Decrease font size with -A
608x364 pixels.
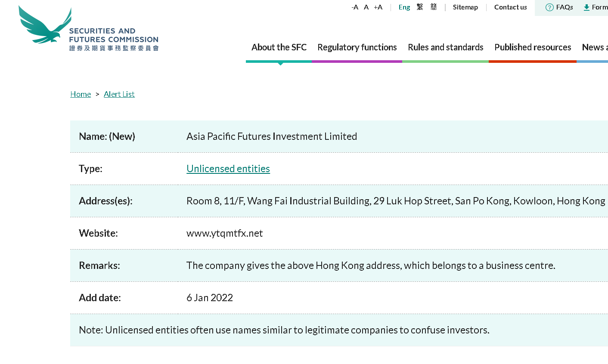355,7
